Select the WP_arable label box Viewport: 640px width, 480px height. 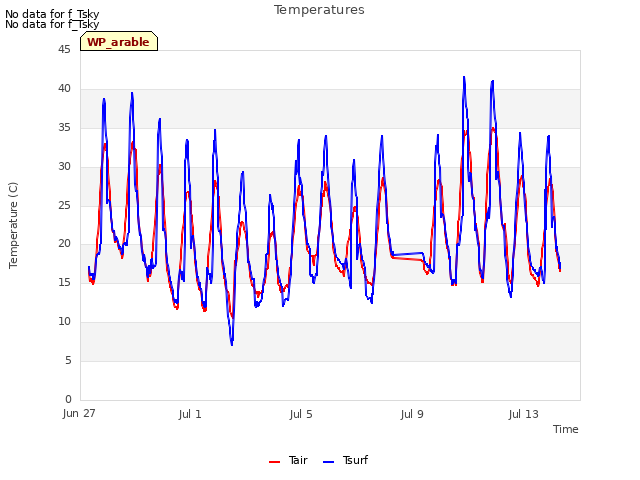tap(119, 41)
